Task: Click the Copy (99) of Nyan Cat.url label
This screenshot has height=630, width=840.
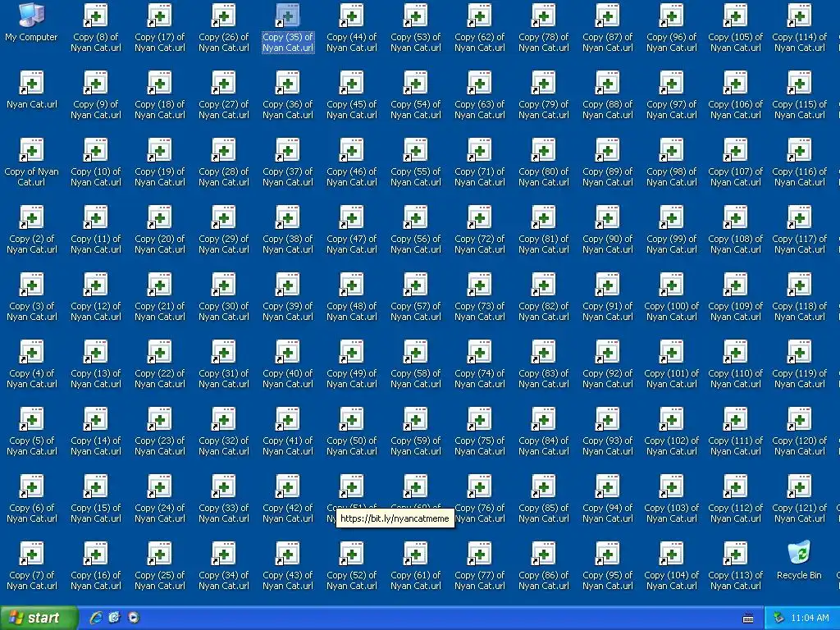Action: click(671, 244)
